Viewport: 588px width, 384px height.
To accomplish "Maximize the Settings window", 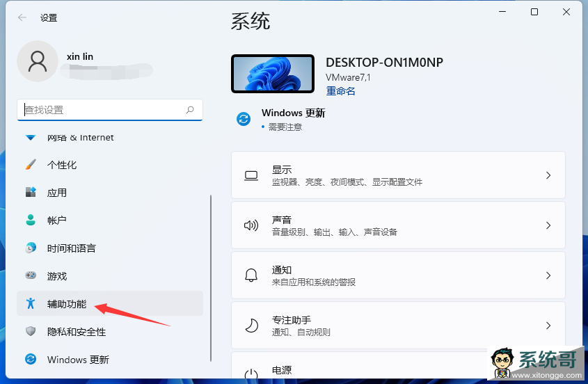I will coord(534,12).
